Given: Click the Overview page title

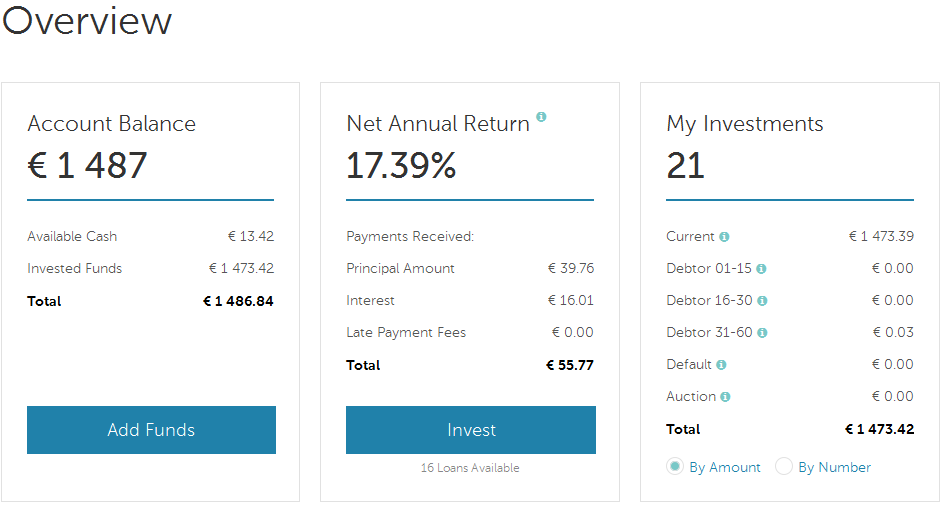Looking at the screenshot, I should pos(87,22).
